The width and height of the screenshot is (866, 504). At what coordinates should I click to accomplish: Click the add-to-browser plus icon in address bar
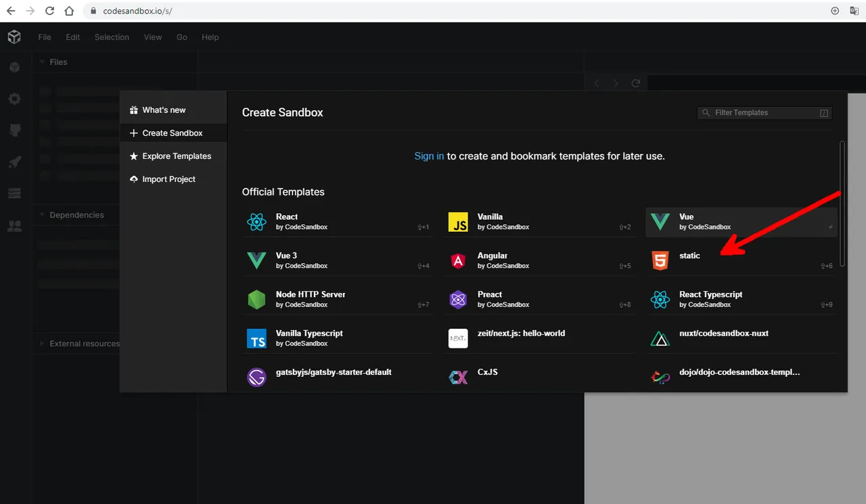(835, 11)
